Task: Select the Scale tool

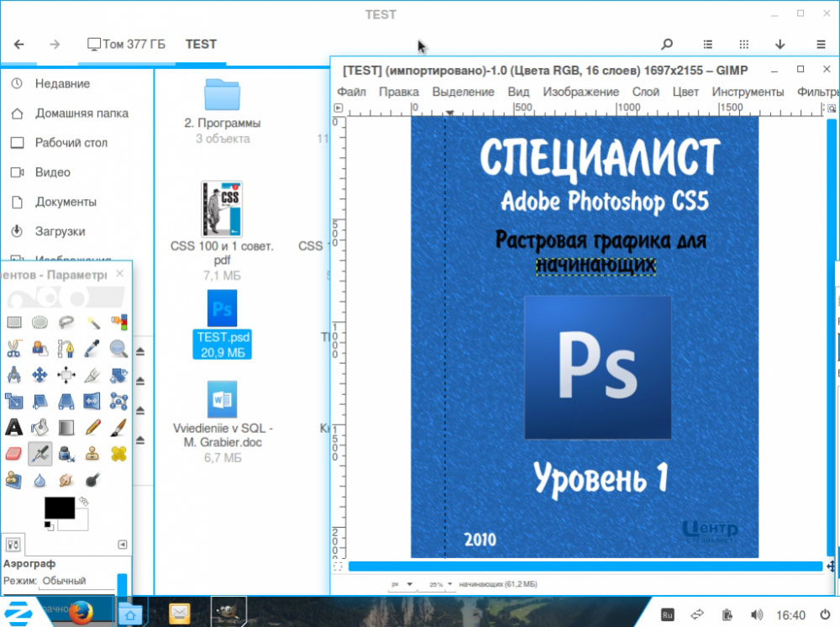Action: 14,401
